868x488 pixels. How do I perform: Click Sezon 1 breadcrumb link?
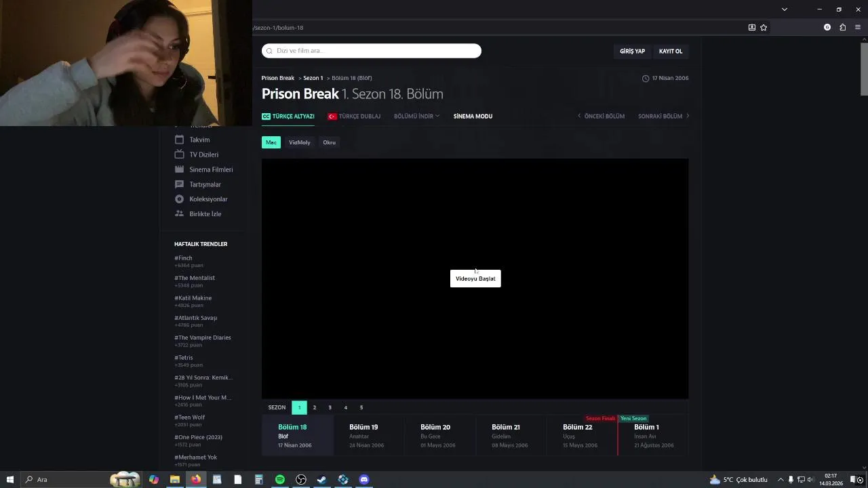pos(313,78)
